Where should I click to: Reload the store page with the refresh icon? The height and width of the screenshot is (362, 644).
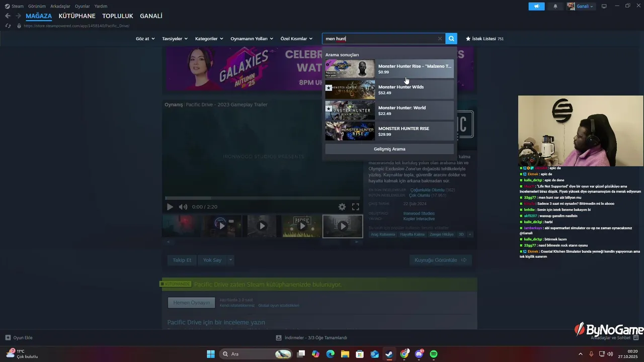point(8,26)
